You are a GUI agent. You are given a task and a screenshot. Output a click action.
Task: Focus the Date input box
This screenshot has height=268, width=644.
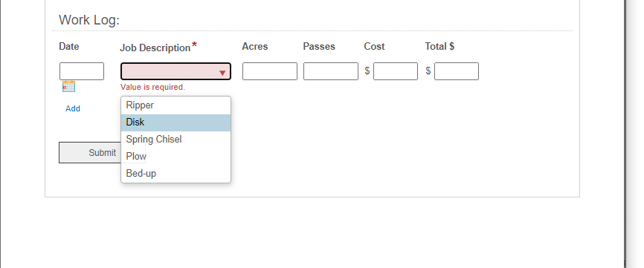(82, 71)
